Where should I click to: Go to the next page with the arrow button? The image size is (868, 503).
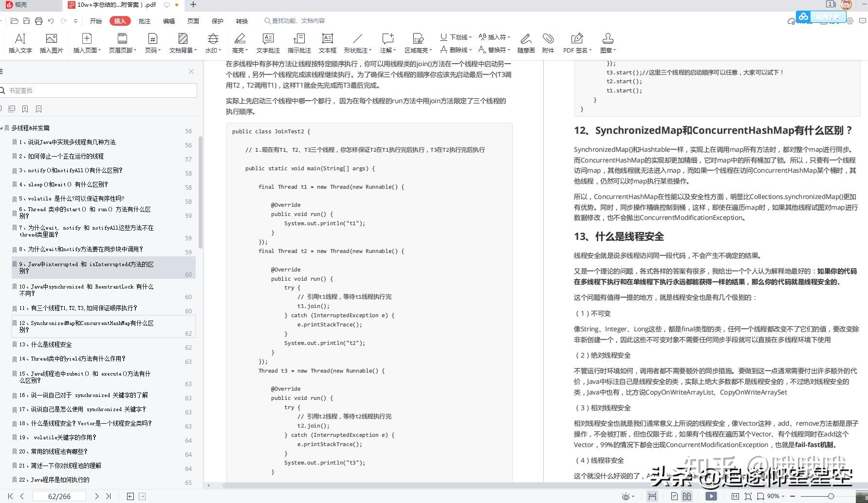(96, 496)
